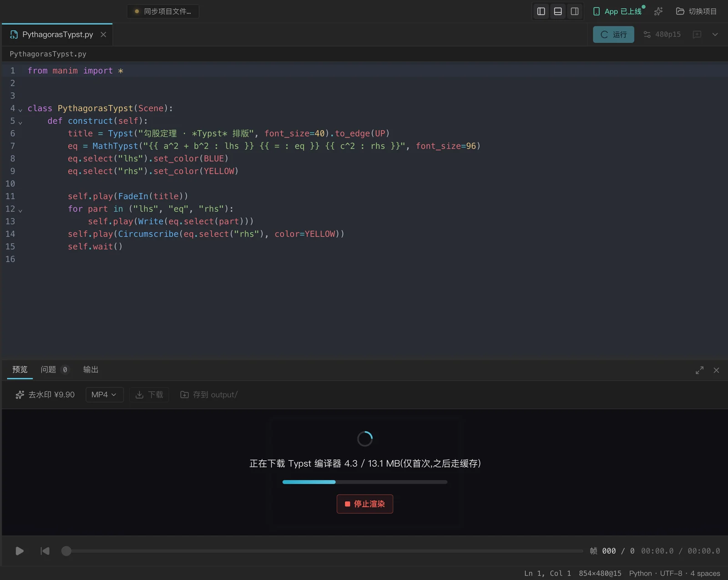Image resolution: width=728 pixels, height=580 pixels.
Task: Toggle the bottom panel layout
Action: coord(558,11)
